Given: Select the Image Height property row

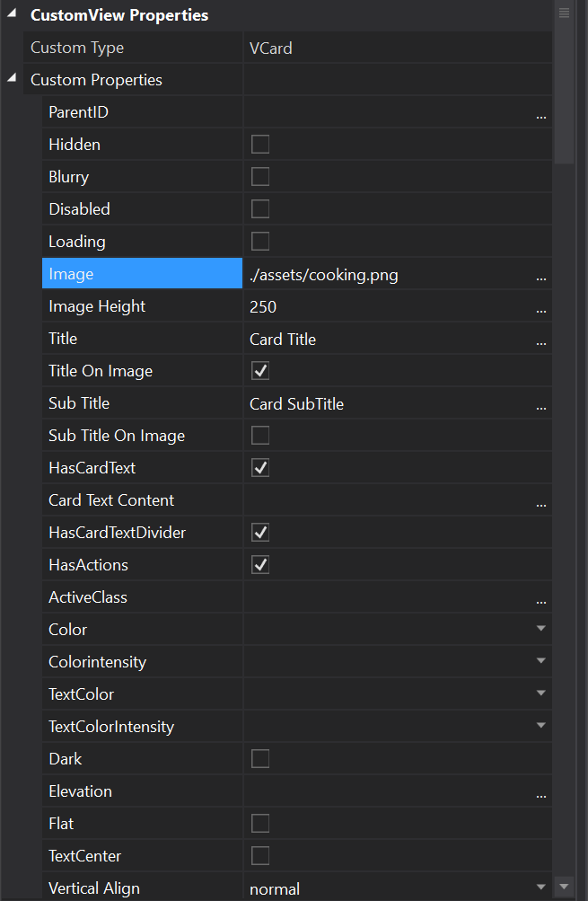Looking at the screenshot, I should [97, 306].
